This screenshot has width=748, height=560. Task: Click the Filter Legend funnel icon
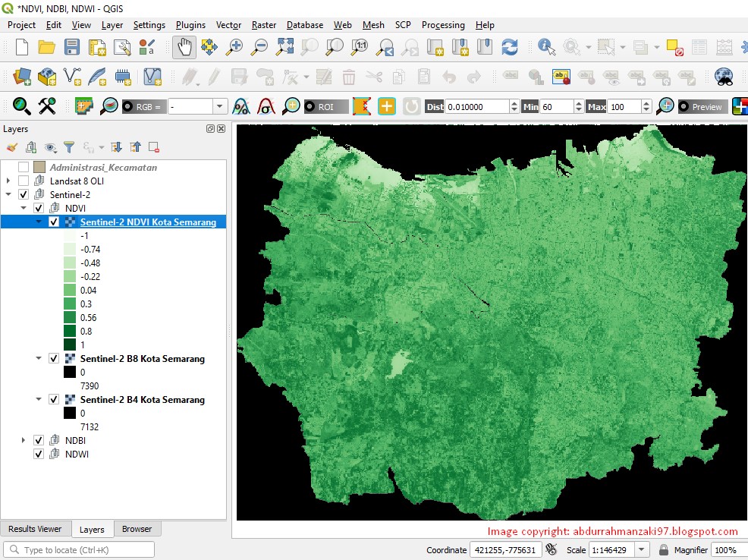click(69, 146)
